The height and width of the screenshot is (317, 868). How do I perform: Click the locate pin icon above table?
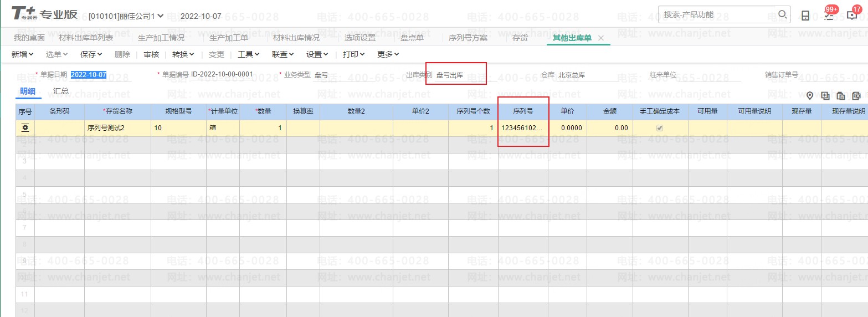click(x=810, y=96)
